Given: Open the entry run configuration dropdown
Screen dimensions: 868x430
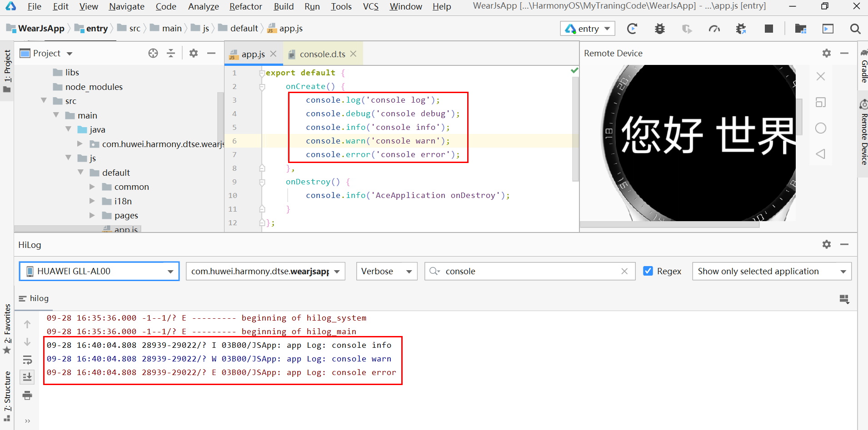Looking at the screenshot, I should point(588,29).
